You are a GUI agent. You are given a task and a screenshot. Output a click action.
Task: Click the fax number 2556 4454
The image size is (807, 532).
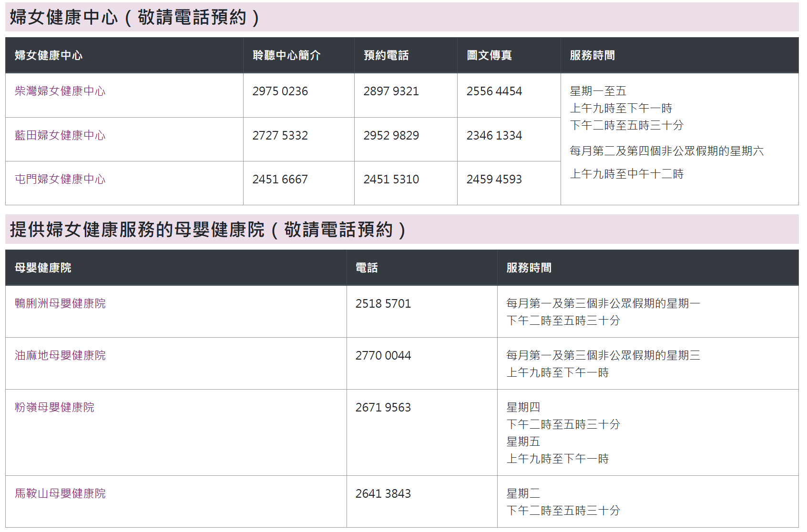click(494, 91)
